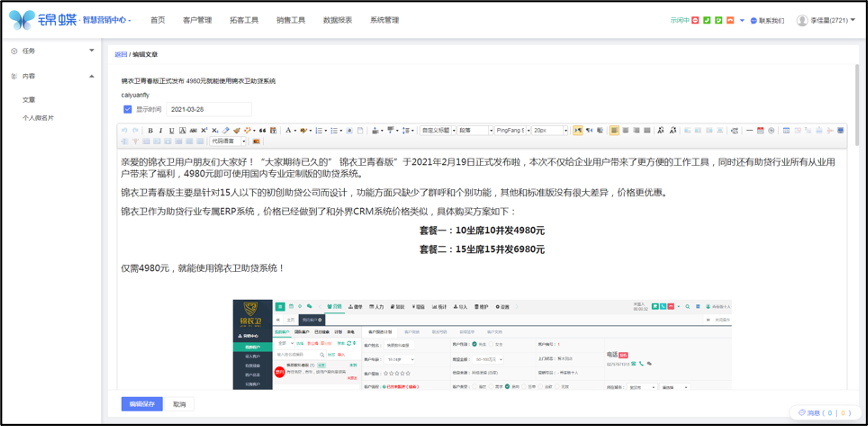Open the 拓客工具 menu
This screenshot has width=868, height=427.
click(244, 20)
